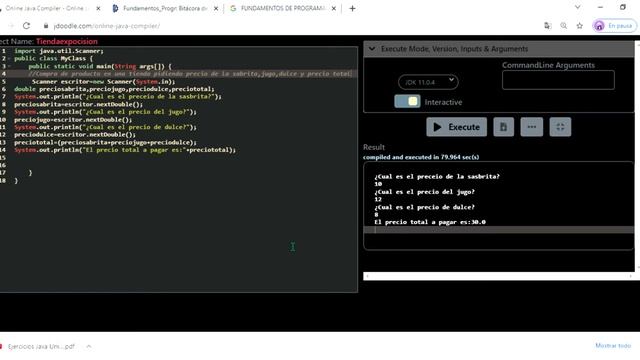Click the import java.util.Scanner line of code

59,51
